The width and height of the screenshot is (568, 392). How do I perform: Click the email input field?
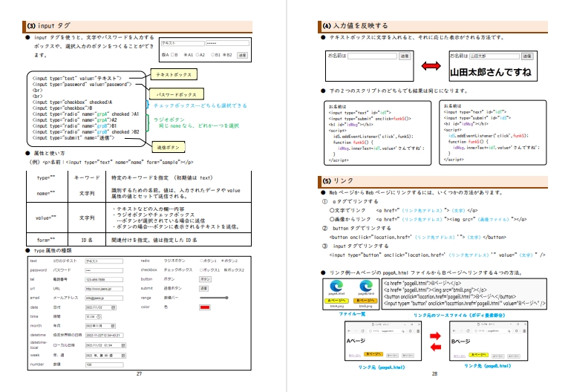pyautogui.click(x=105, y=298)
